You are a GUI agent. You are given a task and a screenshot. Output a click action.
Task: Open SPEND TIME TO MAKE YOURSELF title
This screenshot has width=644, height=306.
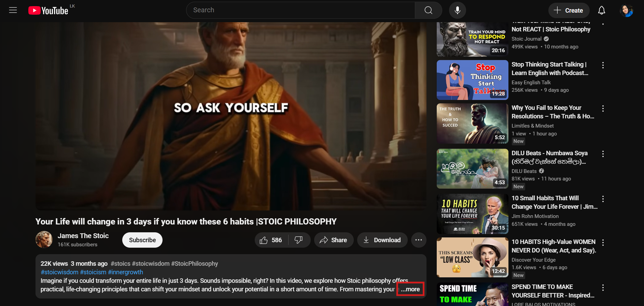(x=553, y=291)
